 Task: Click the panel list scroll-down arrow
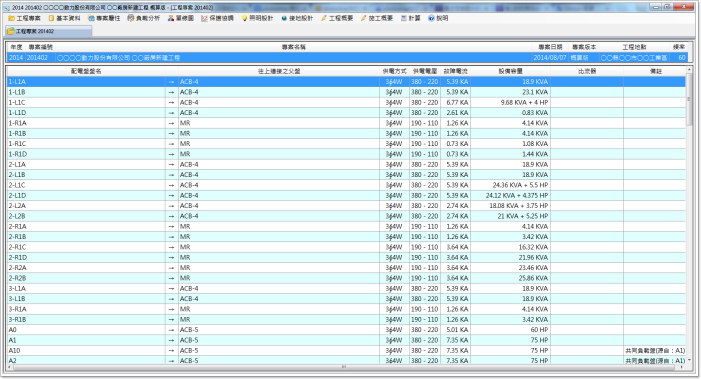[x=689, y=360]
